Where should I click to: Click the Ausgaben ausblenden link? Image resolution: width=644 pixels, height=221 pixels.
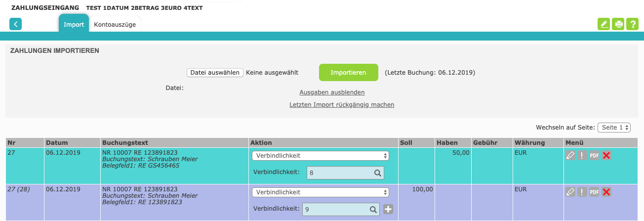tap(332, 92)
